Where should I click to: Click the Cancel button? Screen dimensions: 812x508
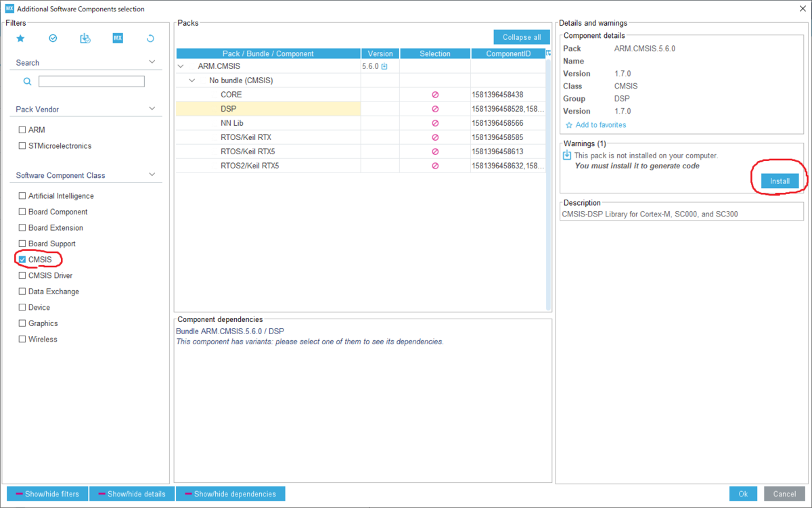(784, 494)
